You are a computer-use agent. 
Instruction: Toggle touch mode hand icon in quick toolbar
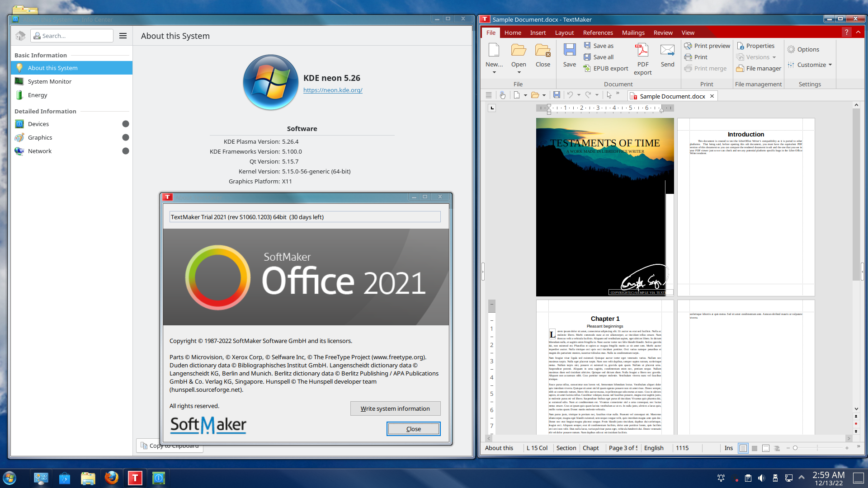click(503, 95)
